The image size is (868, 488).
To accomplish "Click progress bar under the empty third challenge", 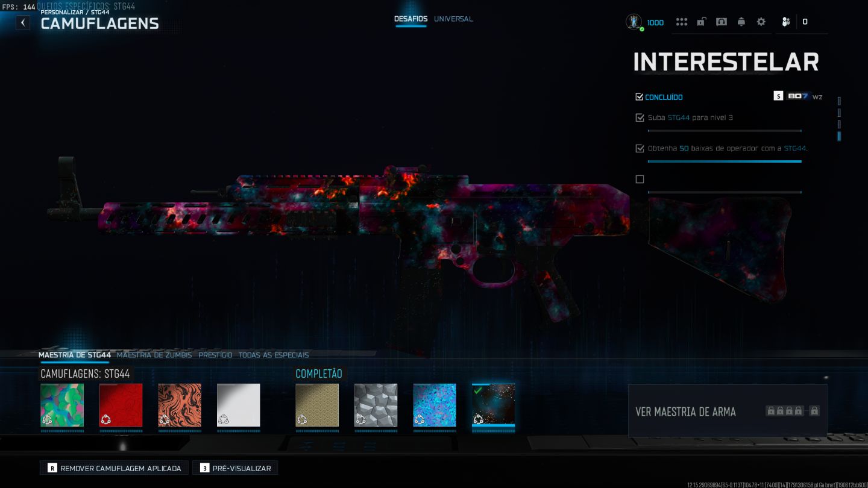I will [x=725, y=192].
